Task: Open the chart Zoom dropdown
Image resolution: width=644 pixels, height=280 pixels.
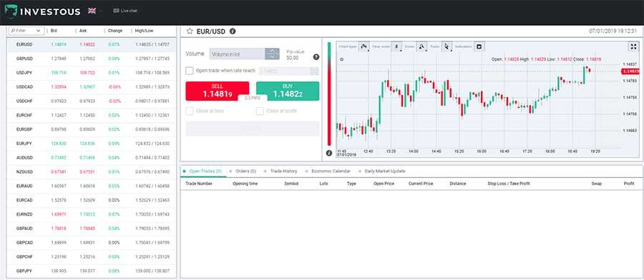Action: [x=421, y=46]
